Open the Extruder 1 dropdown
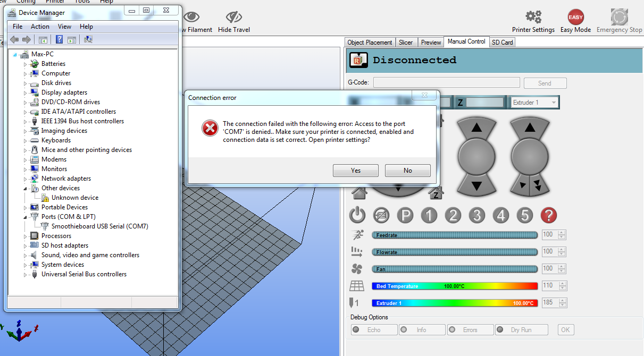This screenshot has width=644, height=356. 534,103
